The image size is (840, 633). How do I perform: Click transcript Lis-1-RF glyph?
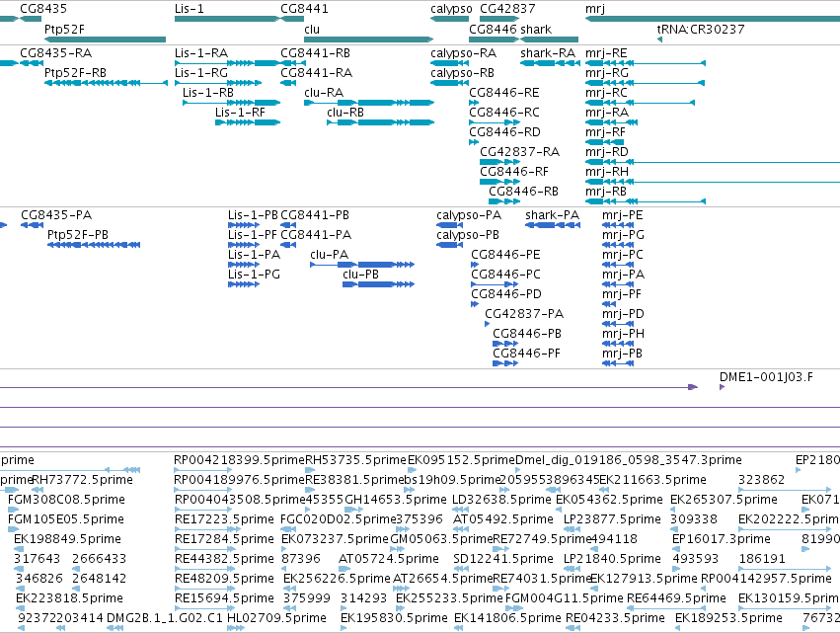click(248, 122)
